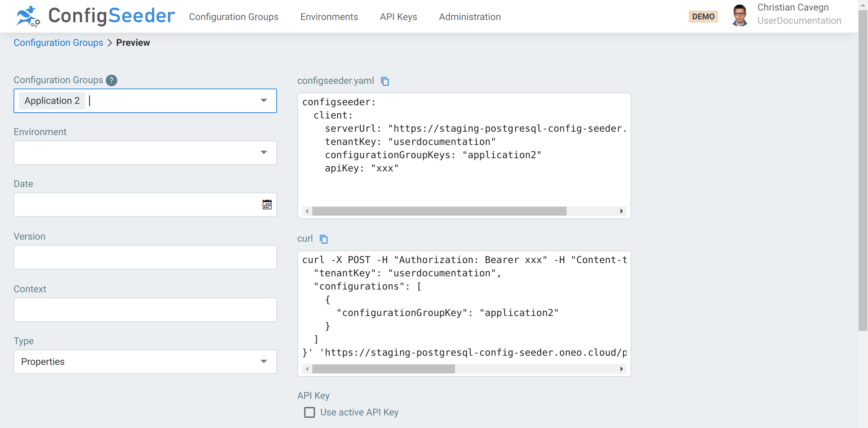Viewport: 868px width, 428px height.
Task: Click the DEMO badge
Action: click(703, 16)
